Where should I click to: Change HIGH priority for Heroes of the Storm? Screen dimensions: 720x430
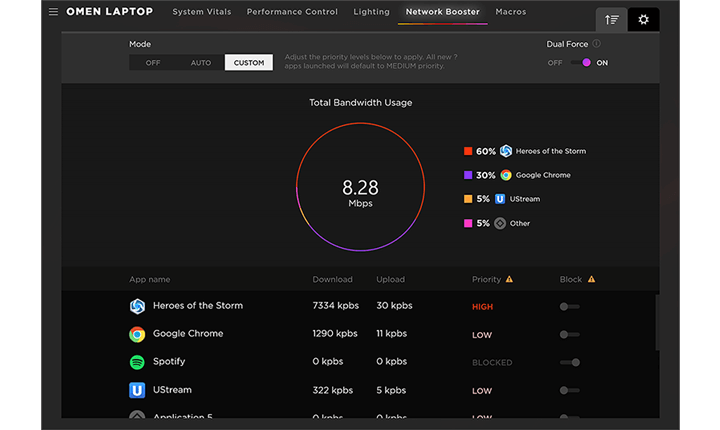483,307
